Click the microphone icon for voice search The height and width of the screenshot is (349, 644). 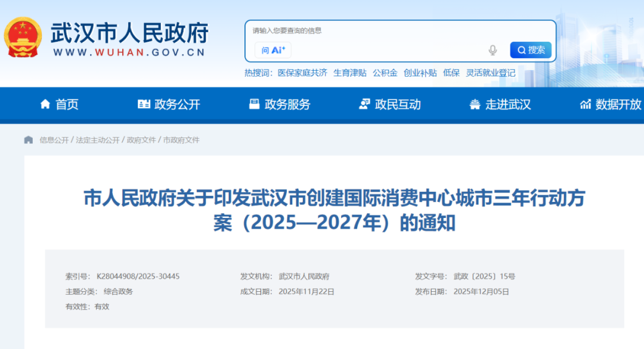coord(491,50)
